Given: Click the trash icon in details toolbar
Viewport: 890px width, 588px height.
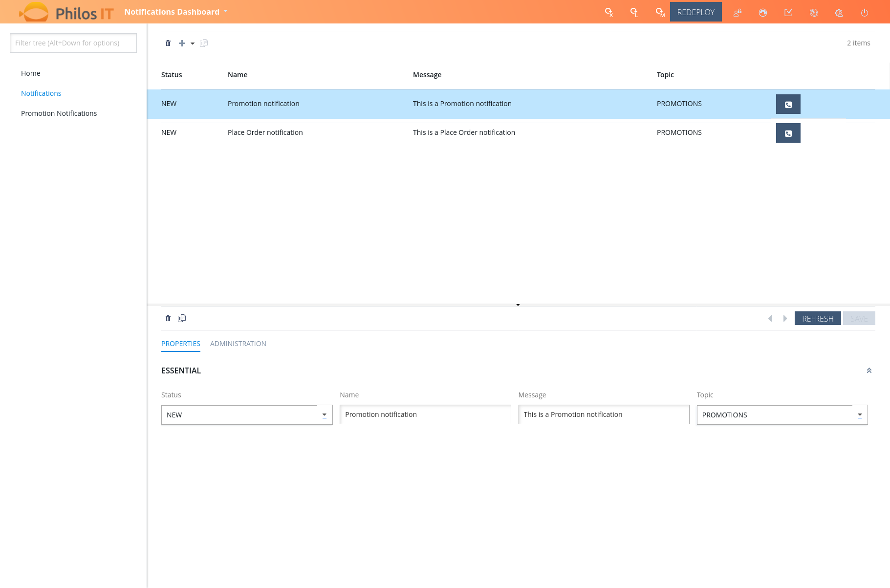Looking at the screenshot, I should (x=168, y=318).
